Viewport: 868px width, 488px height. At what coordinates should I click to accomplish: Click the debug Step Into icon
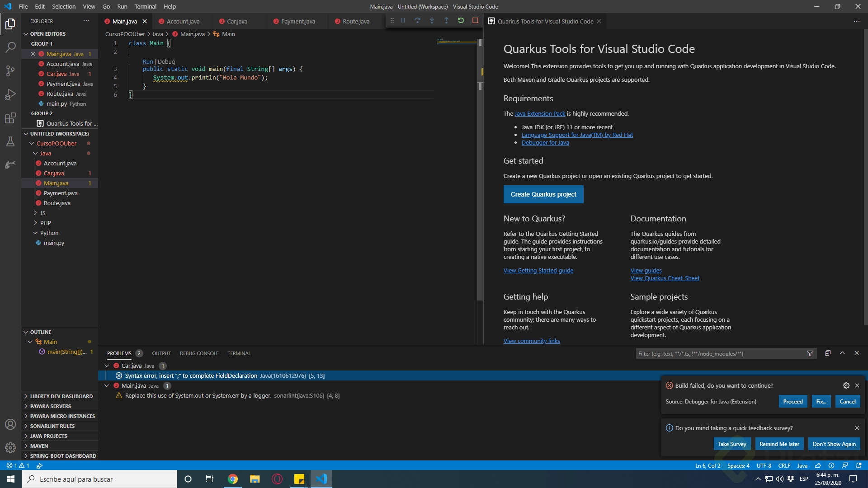432,20
